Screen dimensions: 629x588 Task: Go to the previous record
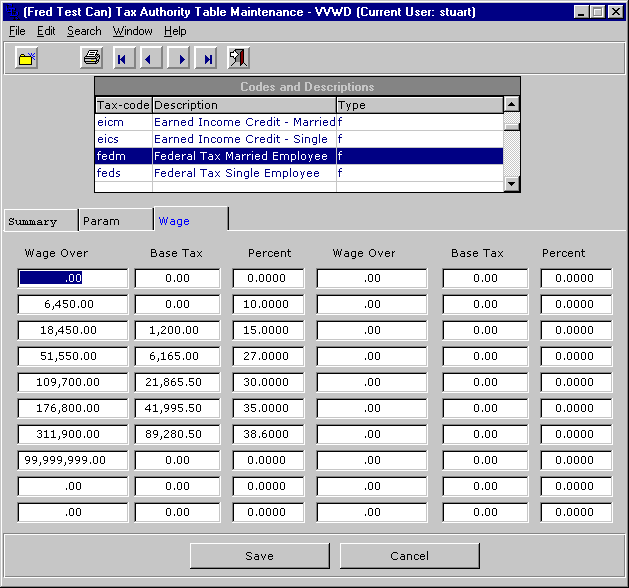(x=150, y=59)
